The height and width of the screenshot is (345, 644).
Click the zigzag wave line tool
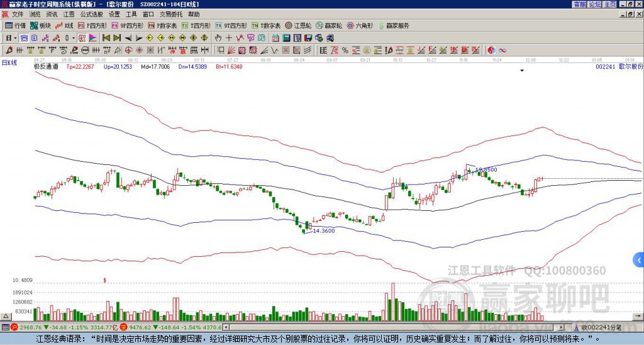coord(275,50)
